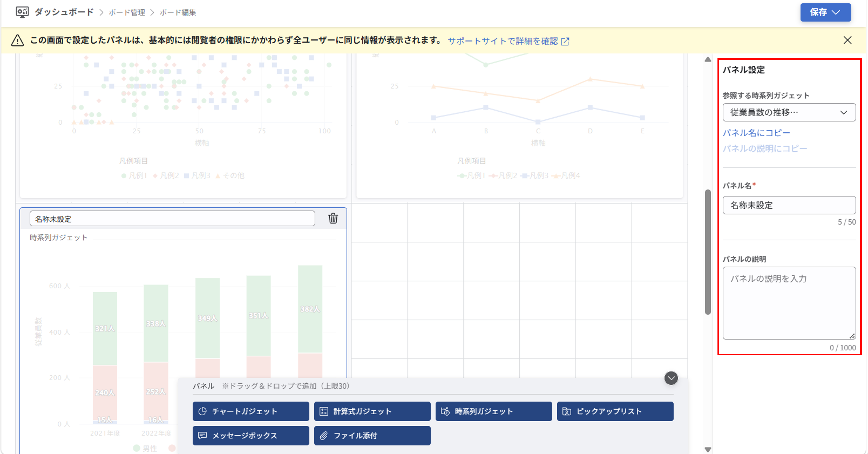Add a ピックアップリスト panel
This screenshot has height=454, width=868.
[615, 411]
